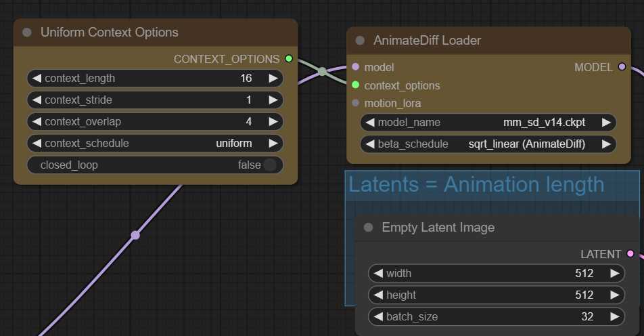This screenshot has height=336, width=644.
Task: Select next beta_schedule option
Action: pyautogui.click(x=606, y=144)
